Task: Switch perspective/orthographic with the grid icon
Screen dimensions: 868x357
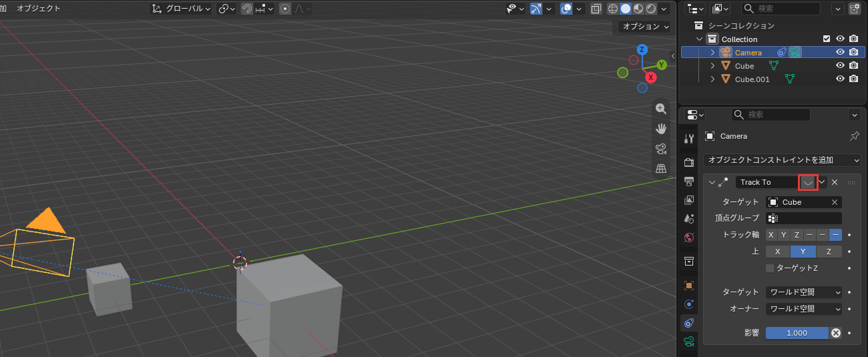Action: click(661, 169)
